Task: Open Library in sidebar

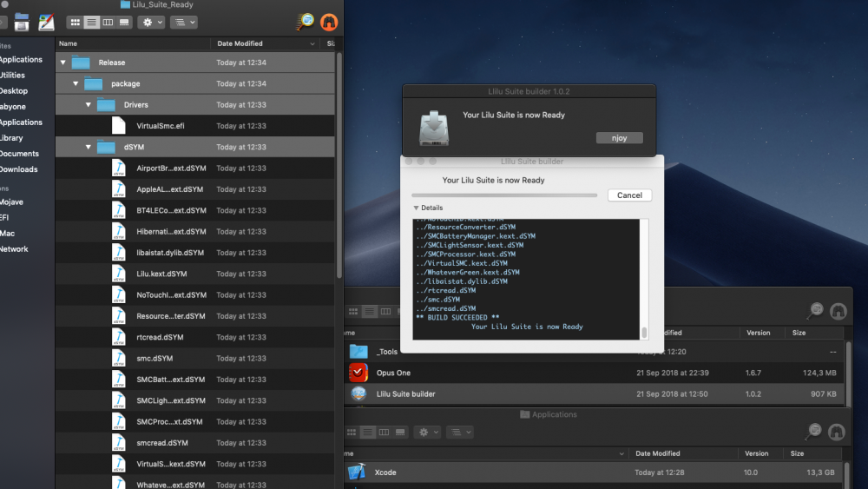Action: (x=11, y=138)
